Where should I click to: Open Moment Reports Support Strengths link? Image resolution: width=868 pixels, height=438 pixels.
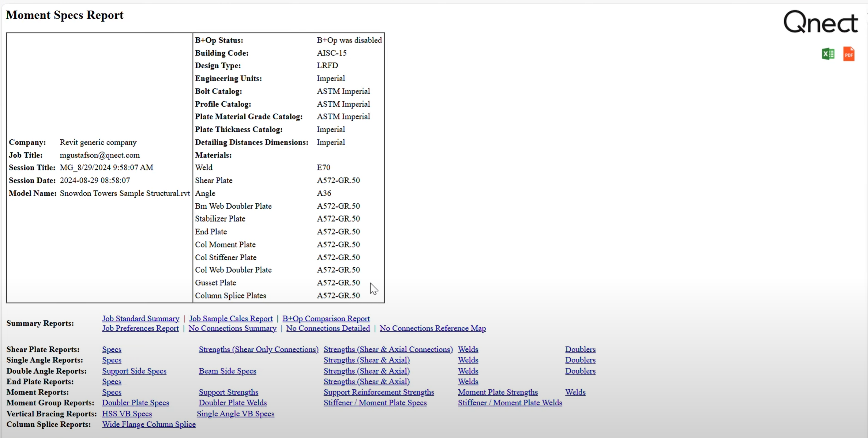coord(228,392)
